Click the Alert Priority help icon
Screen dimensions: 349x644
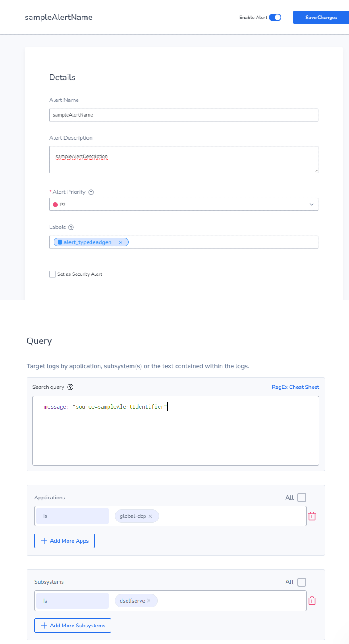pyautogui.click(x=91, y=192)
